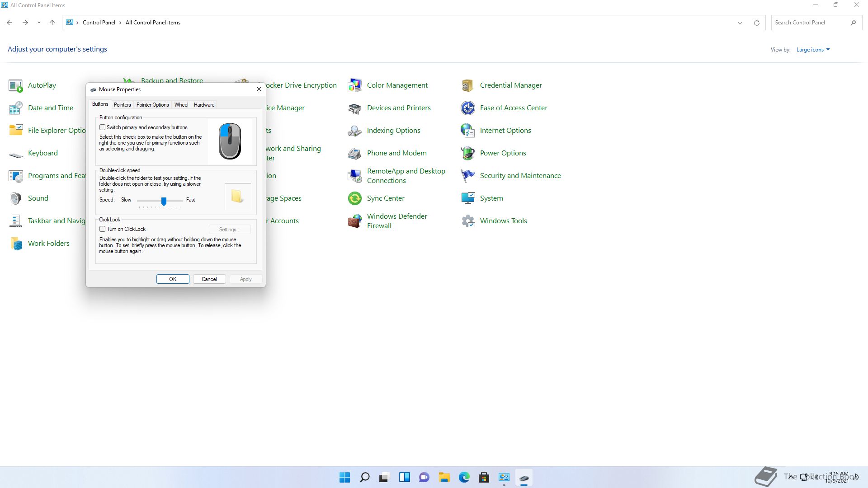Open the Sync Center icon
This screenshot has height=488, width=868.
tap(355, 198)
